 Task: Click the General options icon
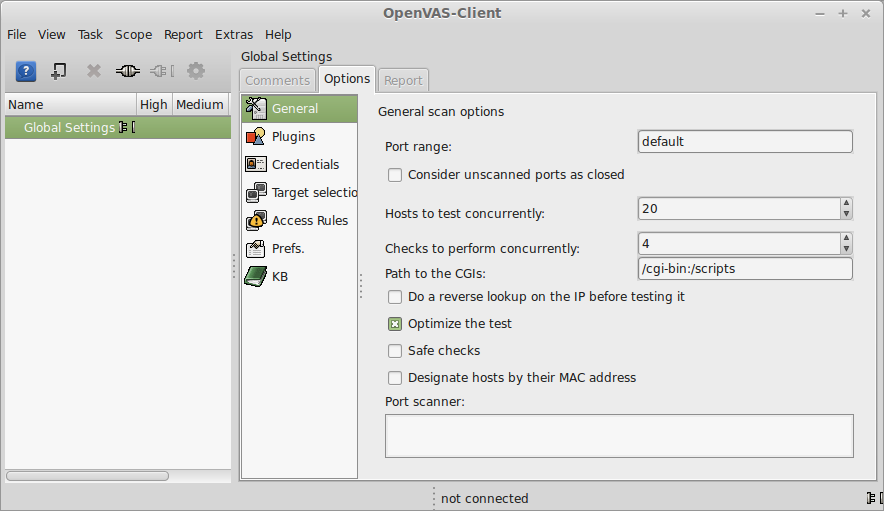[x=256, y=108]
